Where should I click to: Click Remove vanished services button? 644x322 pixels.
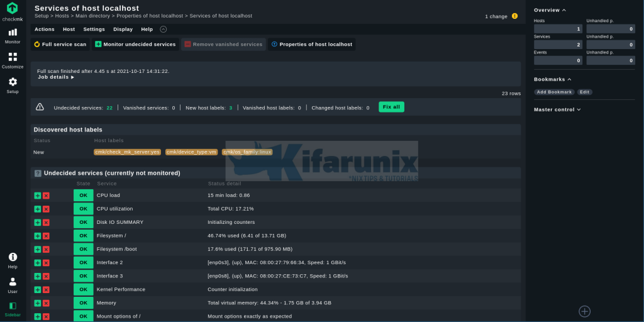(x=223, y=45)
